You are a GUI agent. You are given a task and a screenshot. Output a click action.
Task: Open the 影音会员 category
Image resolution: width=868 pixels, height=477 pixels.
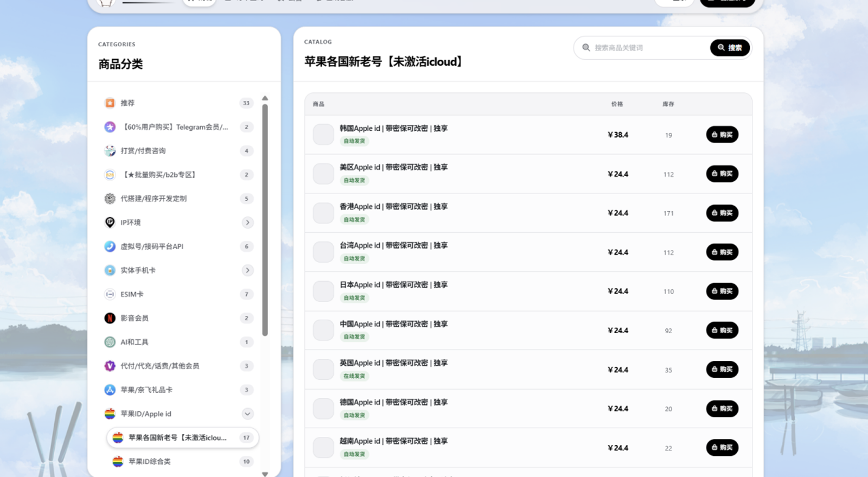[x=179, y=318]
